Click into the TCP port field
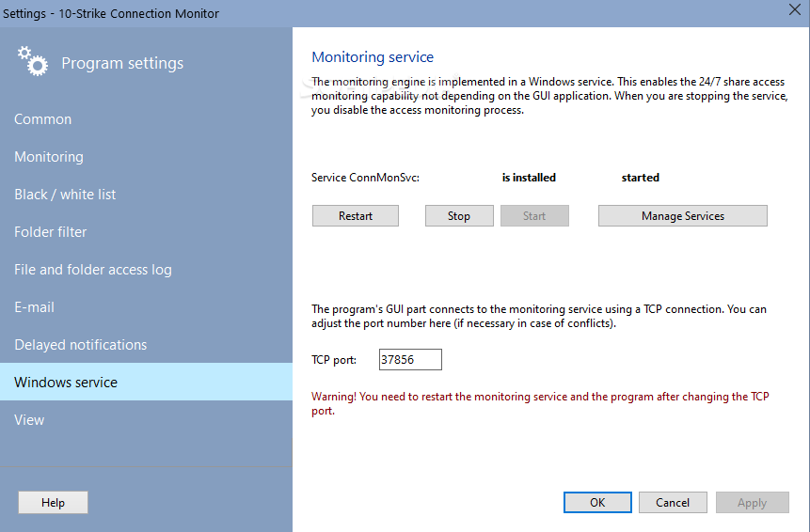810x532 pixels. pos(410,360)
